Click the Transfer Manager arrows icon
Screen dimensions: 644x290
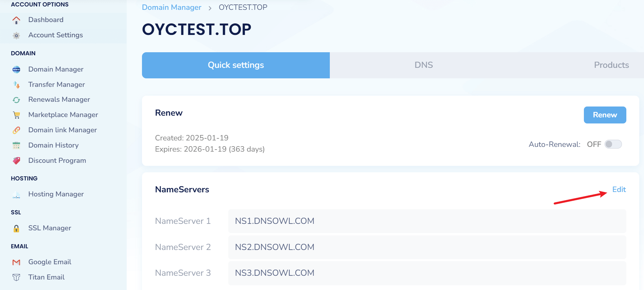[x=16, y=85]
